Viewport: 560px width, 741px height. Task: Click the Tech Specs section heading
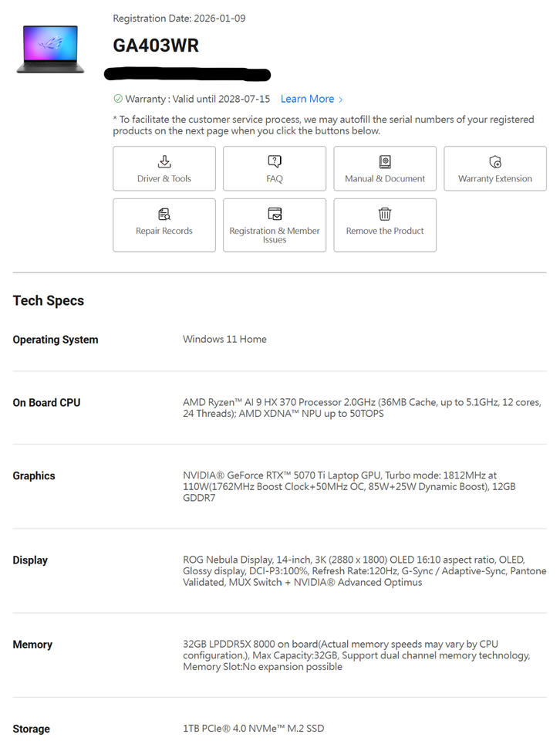tap(49, 301)
